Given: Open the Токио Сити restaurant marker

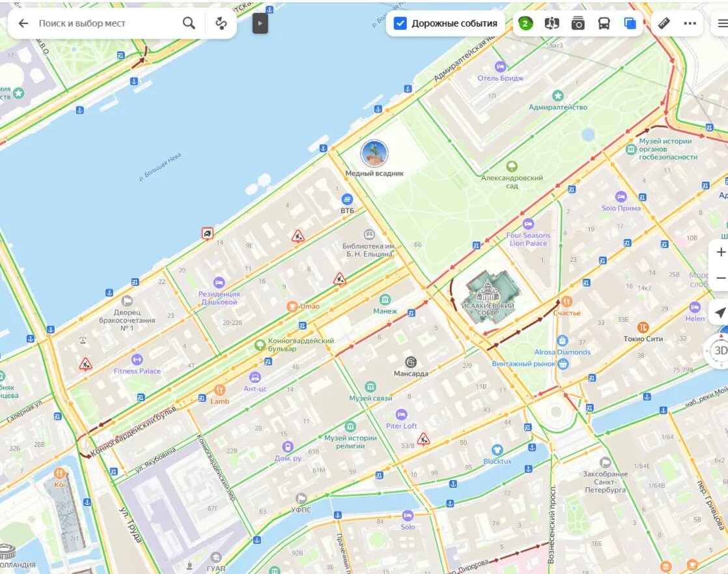Looking at the screenshot, I should [643, 328].
